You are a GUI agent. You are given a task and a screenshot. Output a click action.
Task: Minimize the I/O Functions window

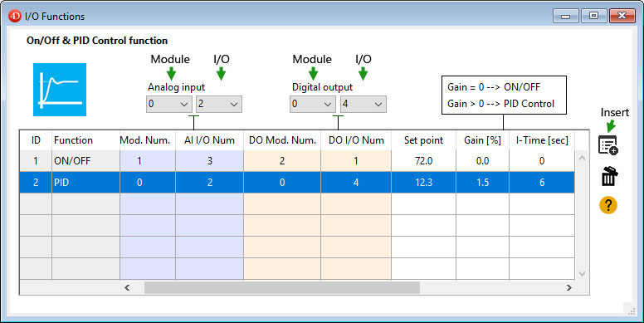click(565, 16)
